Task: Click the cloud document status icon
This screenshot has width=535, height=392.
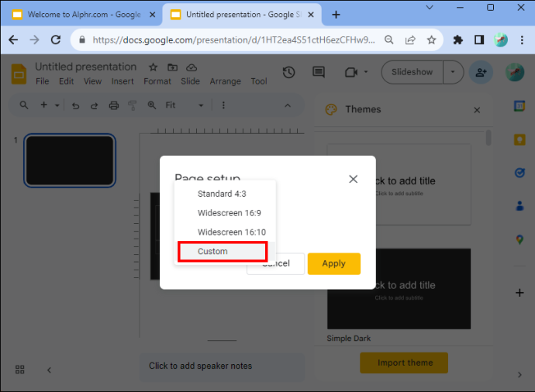Action: pos(192,67)
